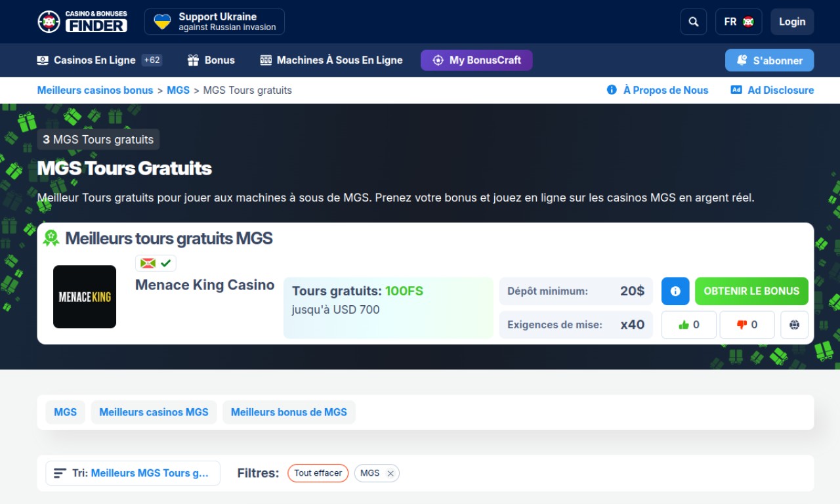Screen dimensions: 840x504
Task: Go to MGS breadcrumb link
Action: 178,90
